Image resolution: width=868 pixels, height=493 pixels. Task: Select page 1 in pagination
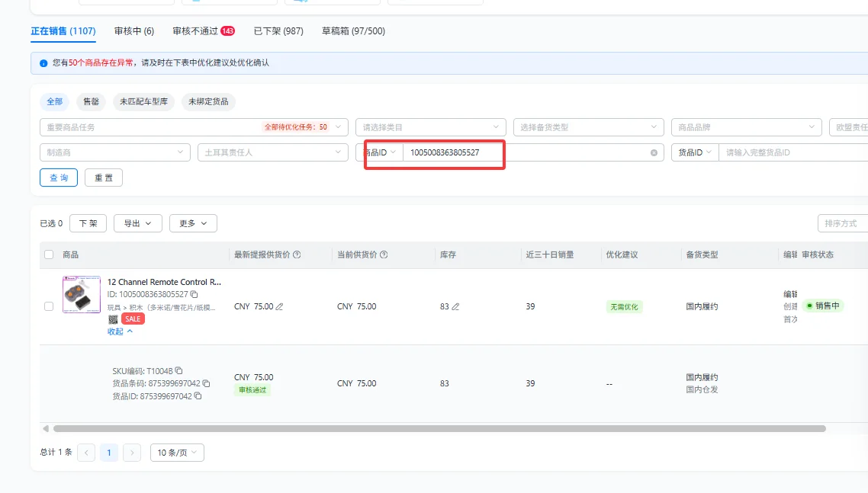tap(109, 453)
